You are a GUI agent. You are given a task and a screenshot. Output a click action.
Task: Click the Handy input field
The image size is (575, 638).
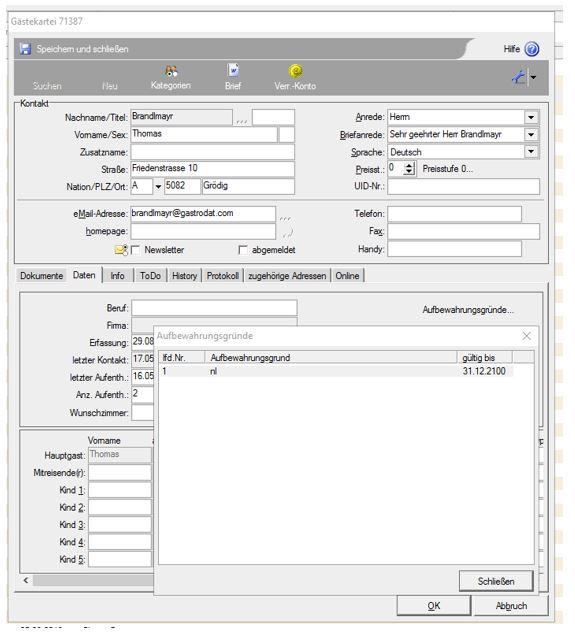point(454,249)
